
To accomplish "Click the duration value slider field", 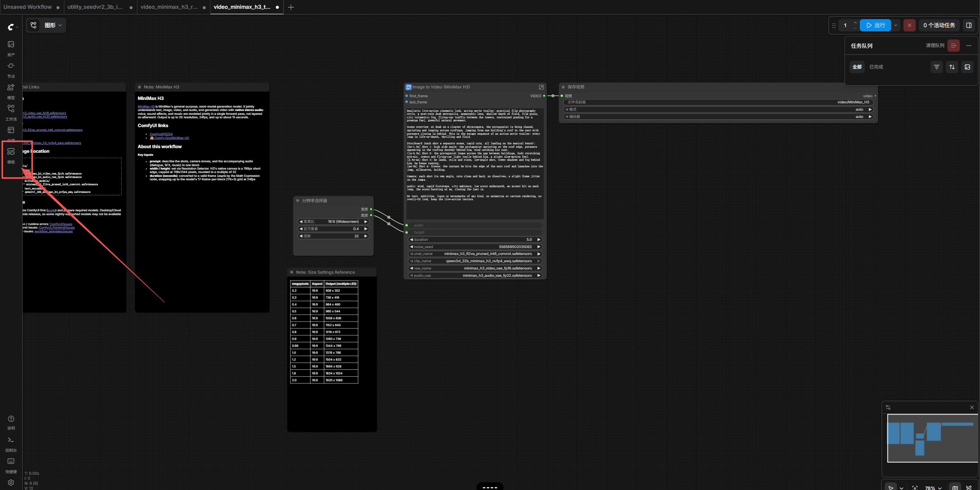I will click(x=475, y=240).
